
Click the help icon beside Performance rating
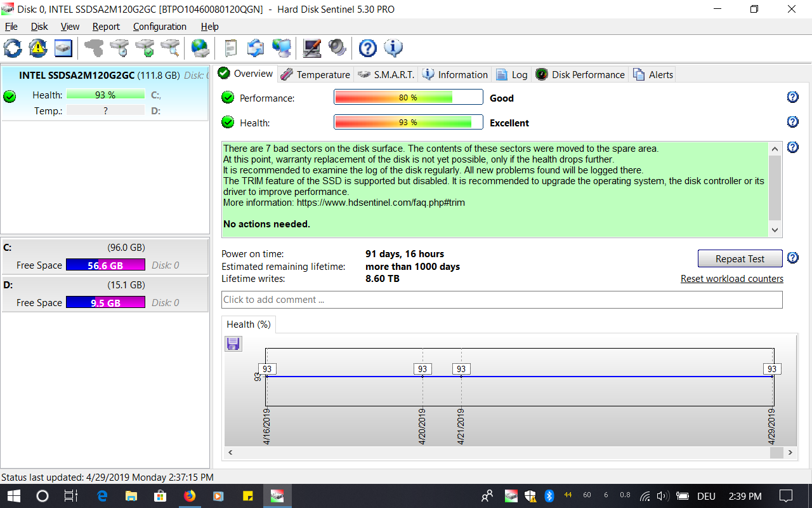tap(792, 97)
